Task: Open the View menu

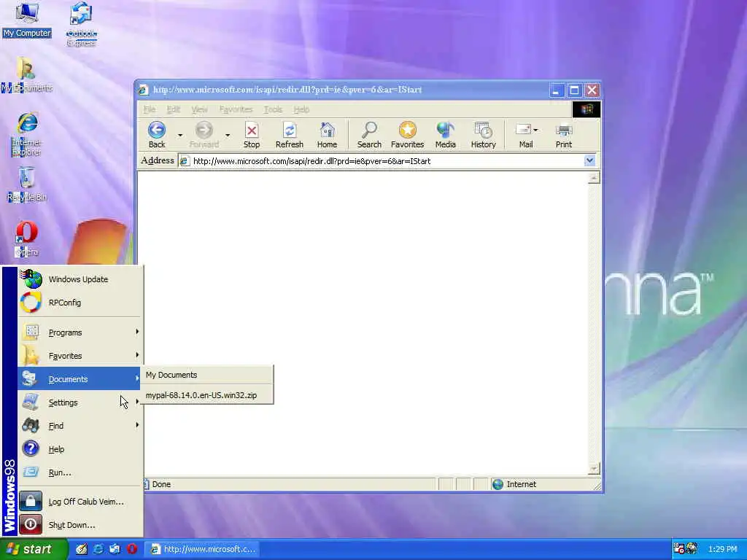Action: click(x=199, y=109)
